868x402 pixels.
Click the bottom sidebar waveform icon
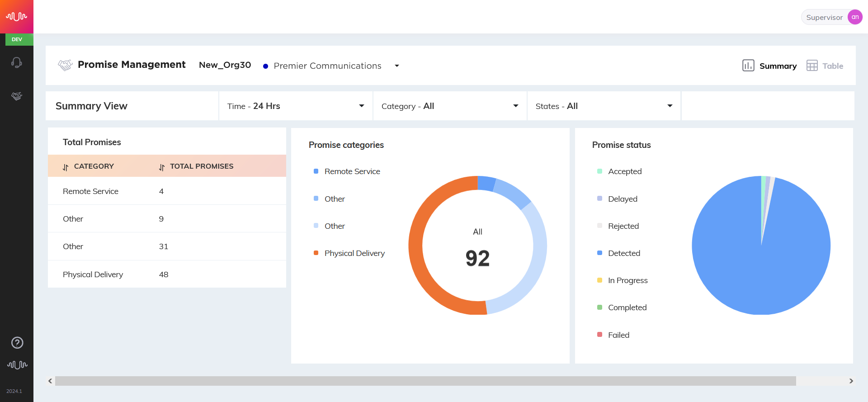(x=17, y=364)
